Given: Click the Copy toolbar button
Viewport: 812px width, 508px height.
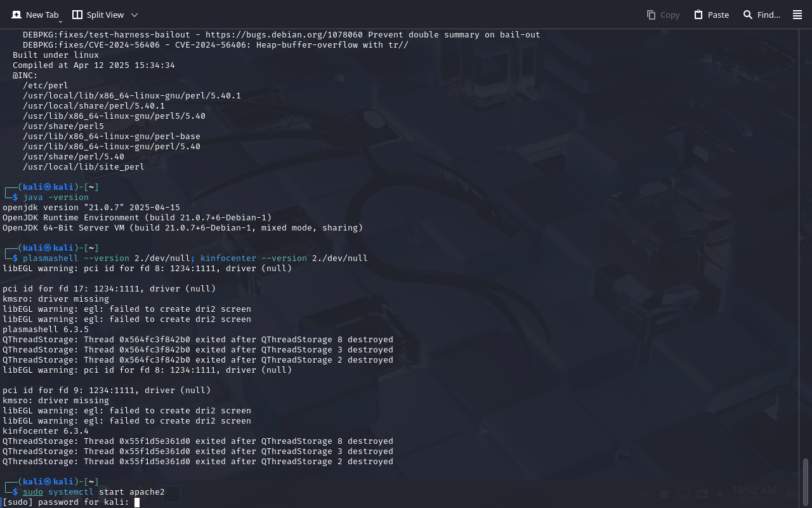Looking at the screenshot, I should coord(663,15).
